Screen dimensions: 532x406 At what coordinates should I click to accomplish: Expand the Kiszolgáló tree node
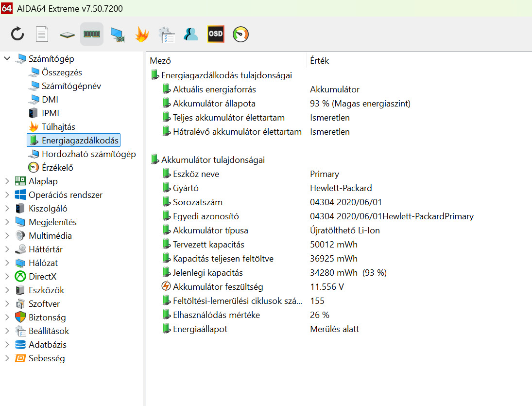7,209
